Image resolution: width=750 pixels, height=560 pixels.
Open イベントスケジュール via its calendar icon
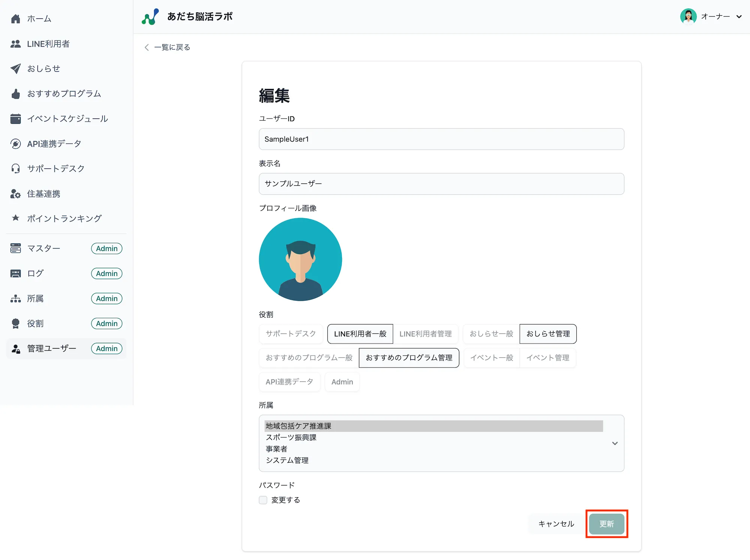pos(15,119)
